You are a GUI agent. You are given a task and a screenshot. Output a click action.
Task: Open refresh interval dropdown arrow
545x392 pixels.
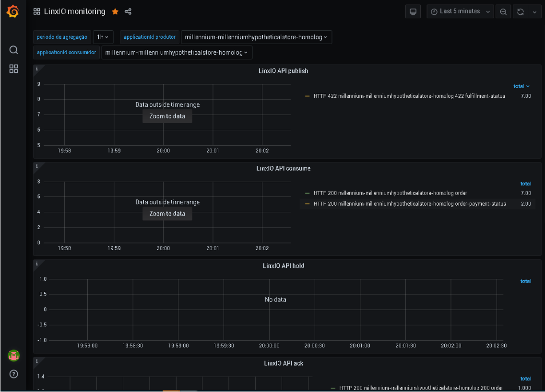[534, 12]
